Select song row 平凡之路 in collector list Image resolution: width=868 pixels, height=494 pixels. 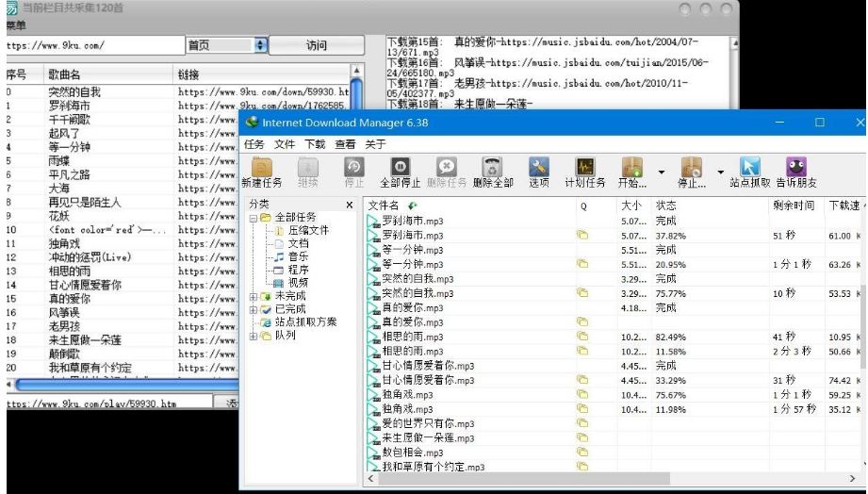pyautogui.click(x=123, y=174)
